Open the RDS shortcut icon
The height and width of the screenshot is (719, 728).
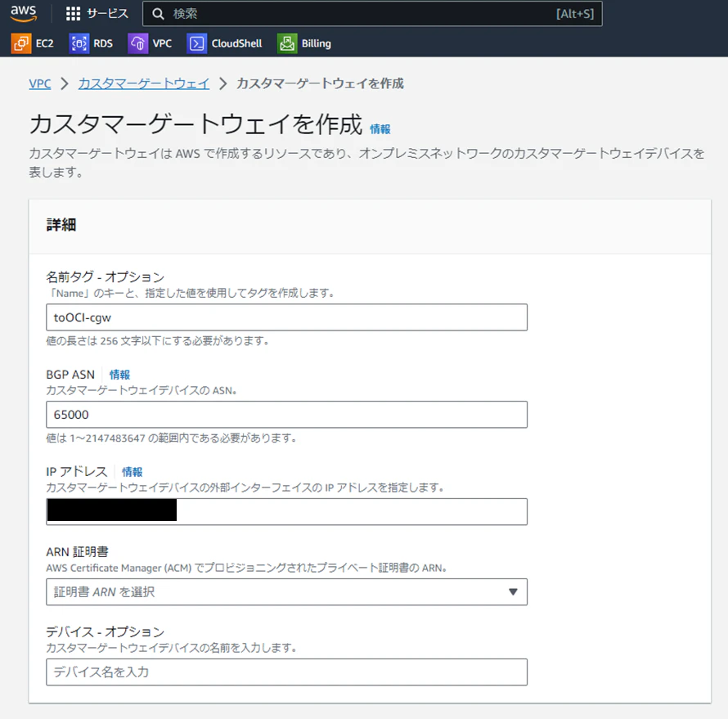coord(79,43)
